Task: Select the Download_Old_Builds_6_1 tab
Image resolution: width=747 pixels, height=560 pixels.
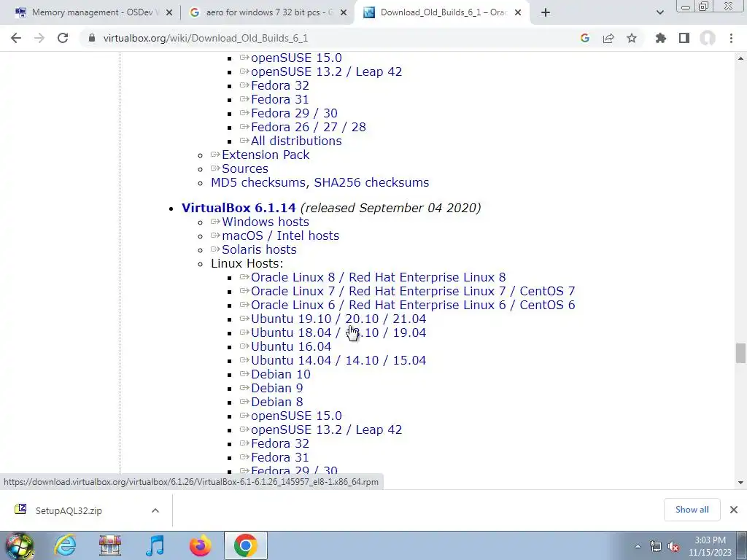Action: click(x=443, y=13)
